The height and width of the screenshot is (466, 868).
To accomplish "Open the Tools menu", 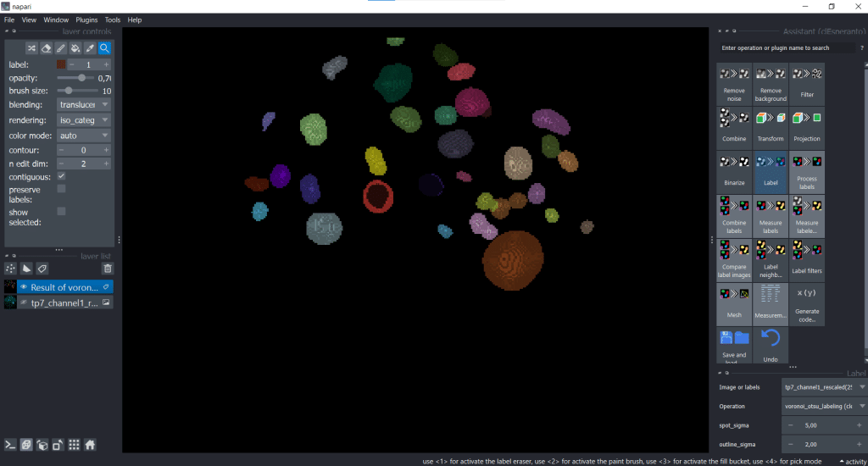I will [x=113, y=19].
